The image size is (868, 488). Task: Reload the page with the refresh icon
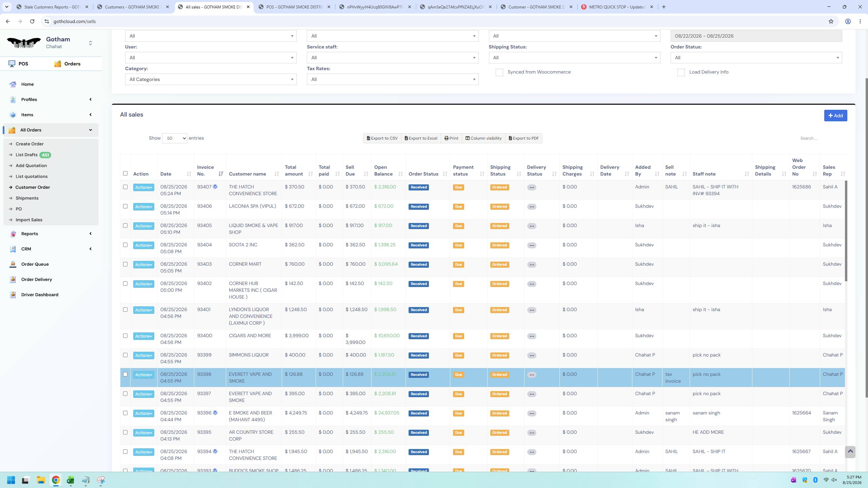pos(32,21)
